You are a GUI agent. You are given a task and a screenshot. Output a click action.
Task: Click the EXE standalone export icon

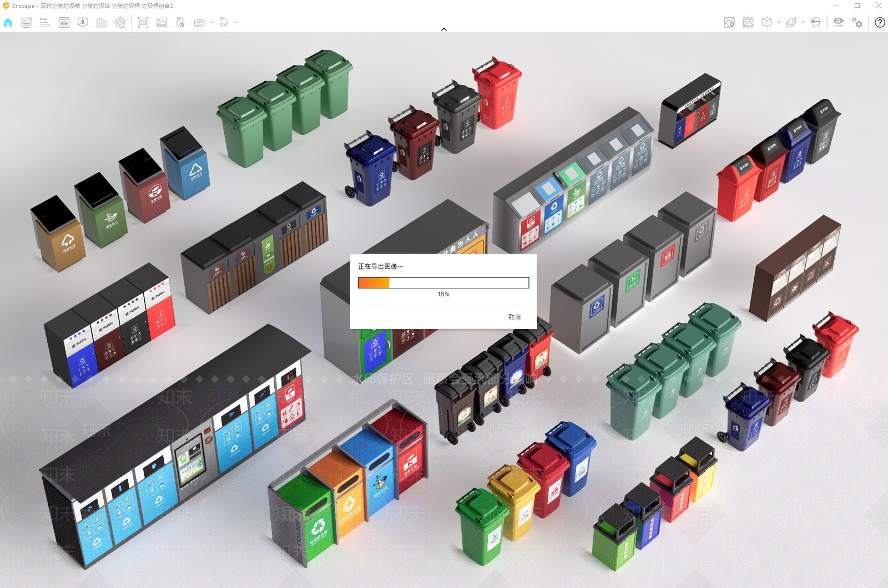224,23
